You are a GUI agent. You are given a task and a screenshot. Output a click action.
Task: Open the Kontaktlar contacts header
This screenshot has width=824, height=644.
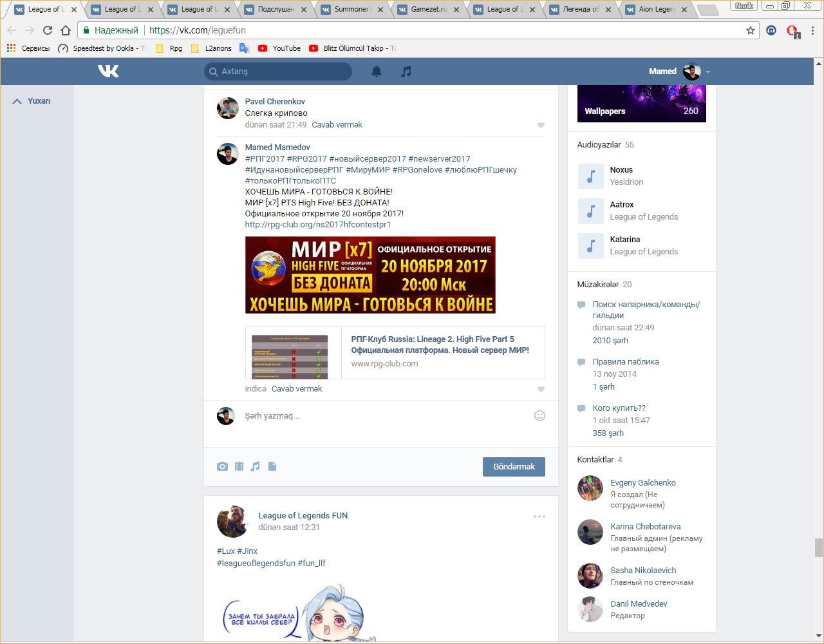(595, 460)
